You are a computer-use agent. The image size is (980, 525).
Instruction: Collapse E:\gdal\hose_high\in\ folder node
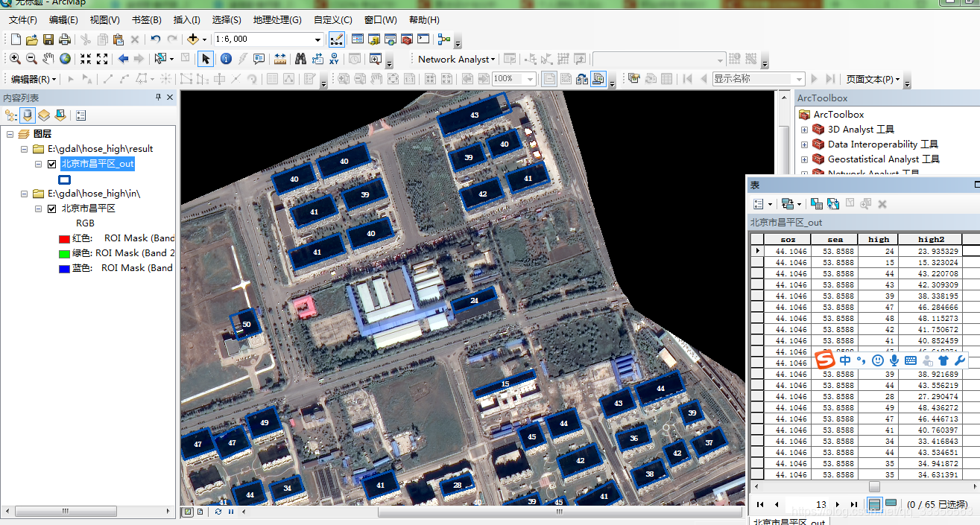tap(25, 194)
